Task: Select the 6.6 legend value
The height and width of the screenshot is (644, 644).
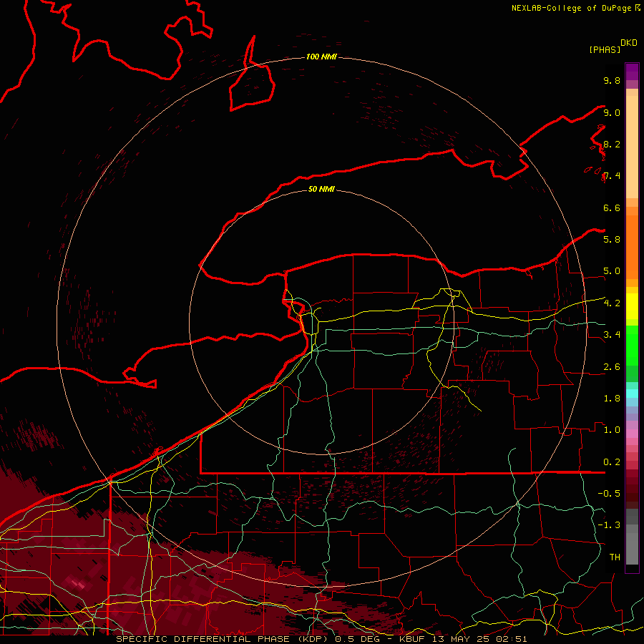Action: pyautogui.click(x=612, y=208)
